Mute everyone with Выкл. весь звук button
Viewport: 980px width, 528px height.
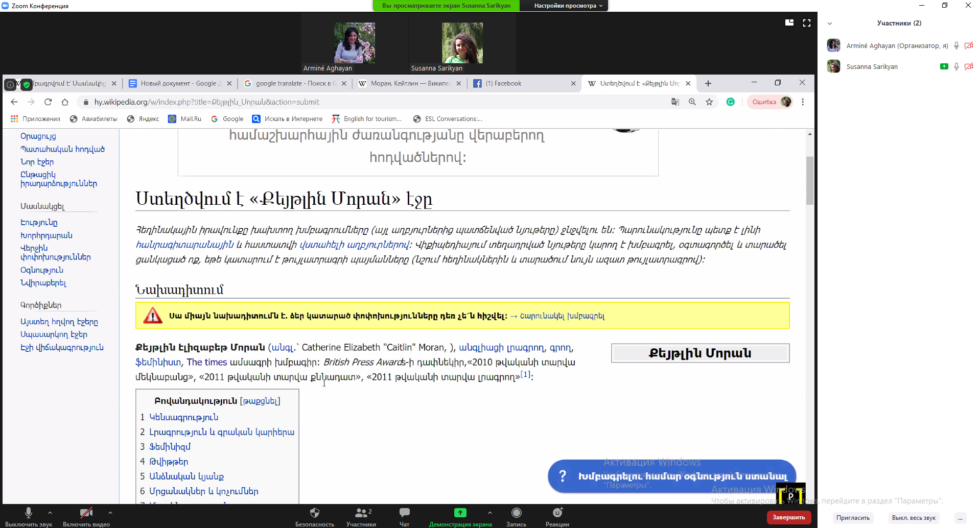tap(914, 518)
